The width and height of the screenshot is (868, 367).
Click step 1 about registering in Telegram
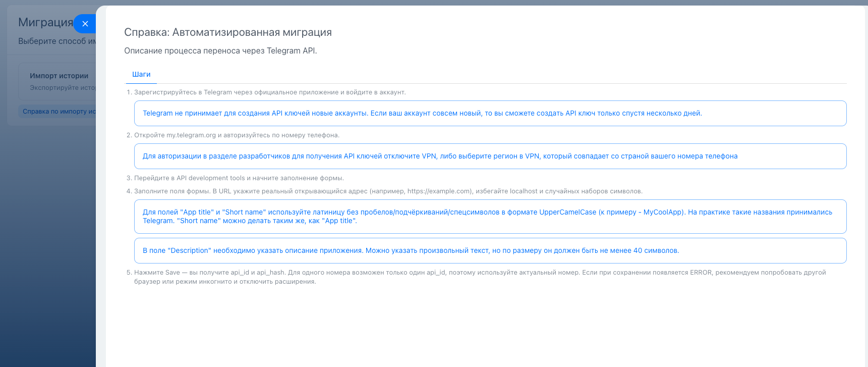(x=270, y=92)
